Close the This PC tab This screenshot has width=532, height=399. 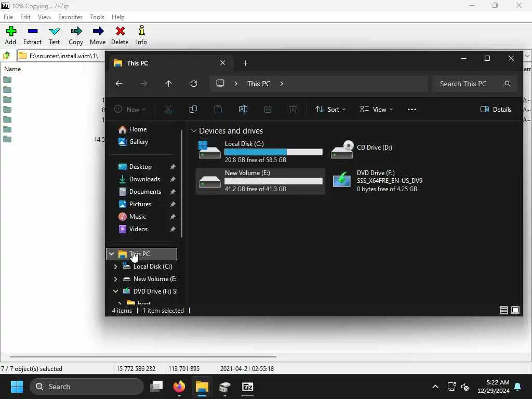coord(222,63)
